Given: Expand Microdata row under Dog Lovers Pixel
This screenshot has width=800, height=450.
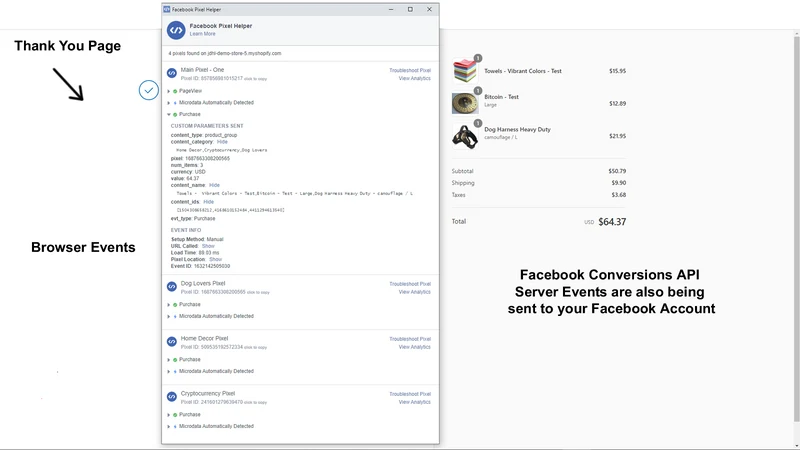Looking at the screenshot, I should click(169, 316).
